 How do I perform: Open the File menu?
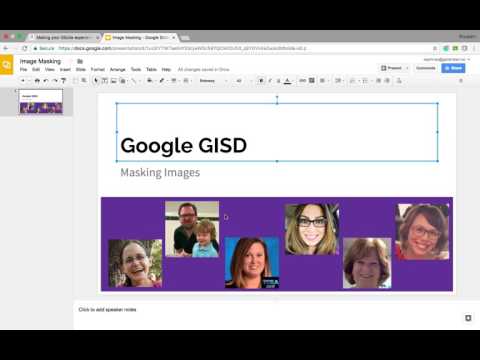pos(23,69)
